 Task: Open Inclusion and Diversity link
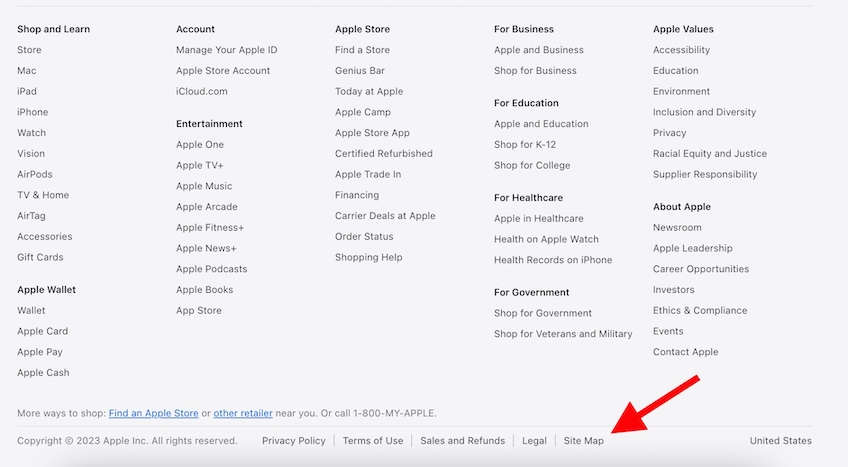tap(704, 112)
